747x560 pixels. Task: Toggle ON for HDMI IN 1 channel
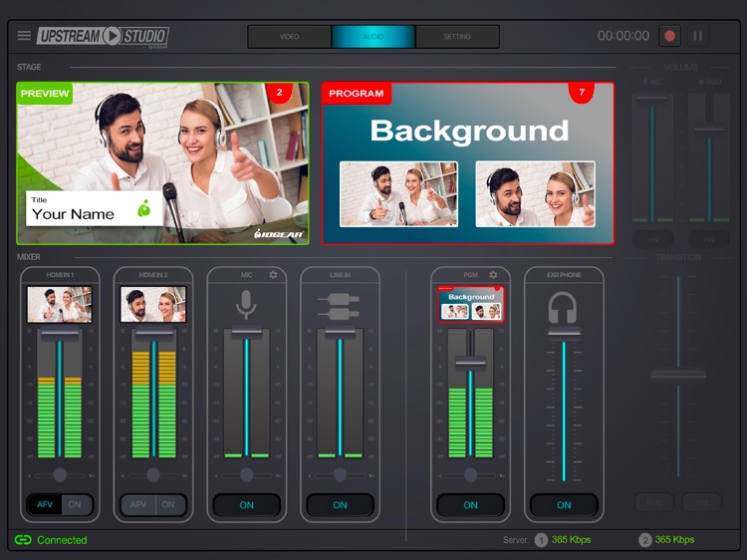point(75,504)
